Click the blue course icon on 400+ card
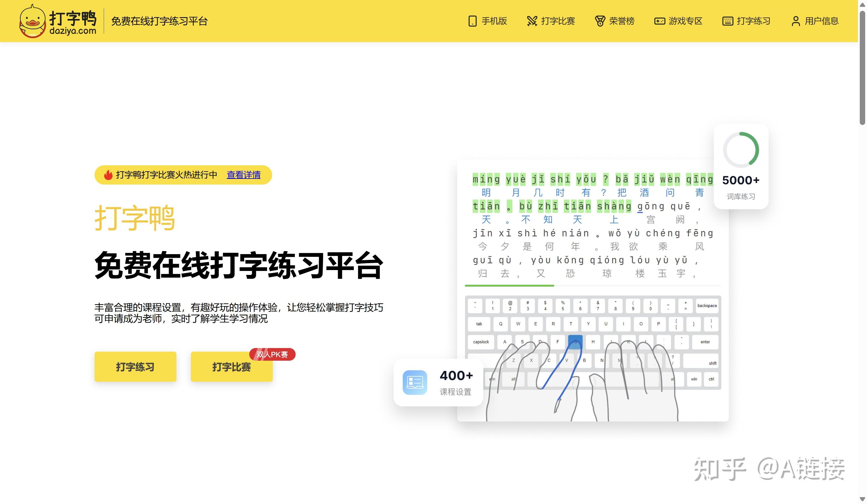This screenshot has width=867, height=504. coord(415,382)
